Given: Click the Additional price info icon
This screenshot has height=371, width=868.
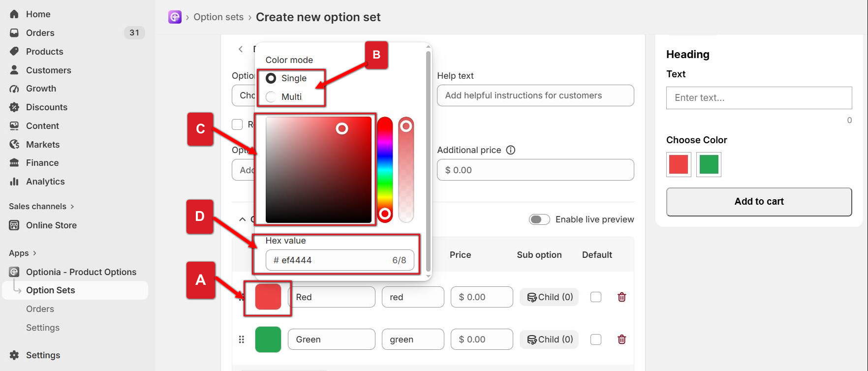Looking at the screenshot, I should pyautogui.click(x=511, y=150).
